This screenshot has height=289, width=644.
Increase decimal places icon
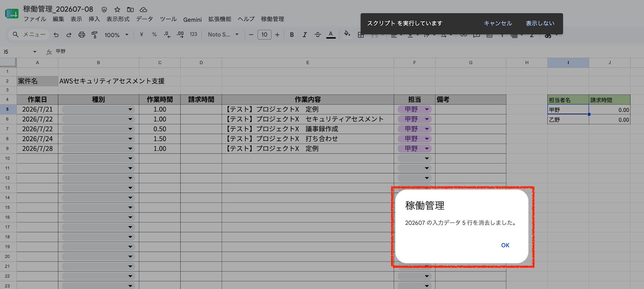[180, 34]
